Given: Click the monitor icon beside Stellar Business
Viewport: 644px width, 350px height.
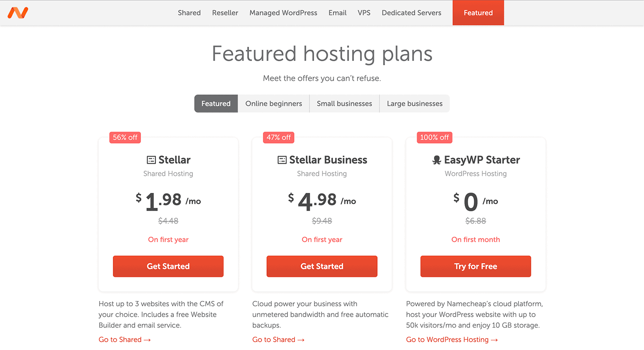Looking at the screenshot, I should click(x=283, y=160).
